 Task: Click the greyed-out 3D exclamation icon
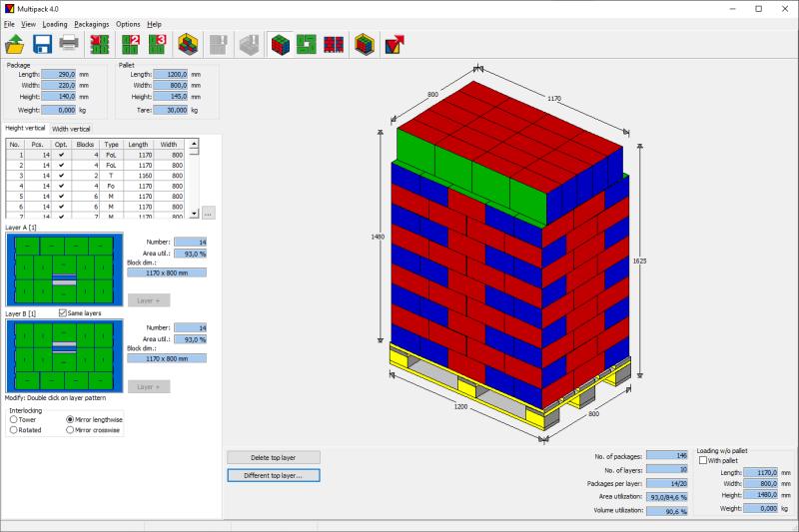249,44
